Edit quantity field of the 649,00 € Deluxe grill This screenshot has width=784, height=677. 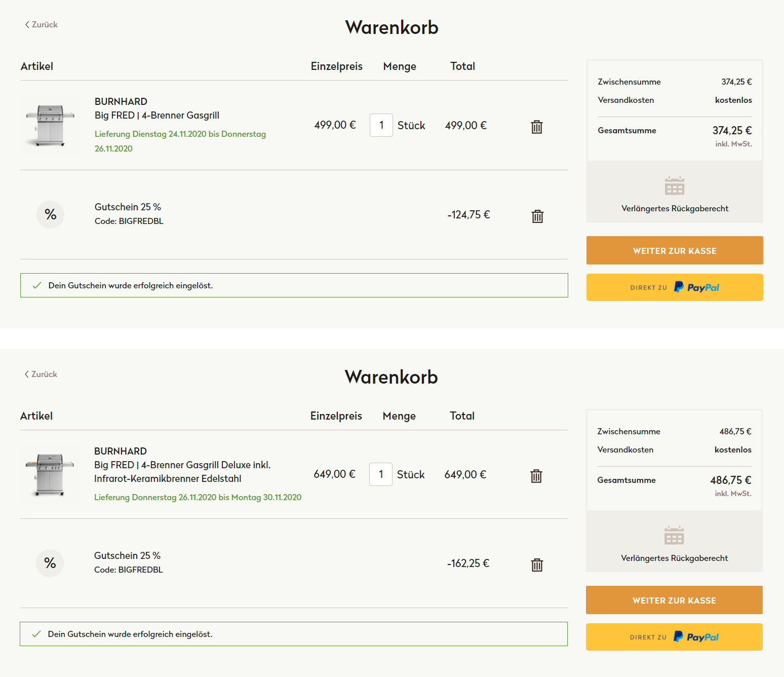click(x=381, y=474)
